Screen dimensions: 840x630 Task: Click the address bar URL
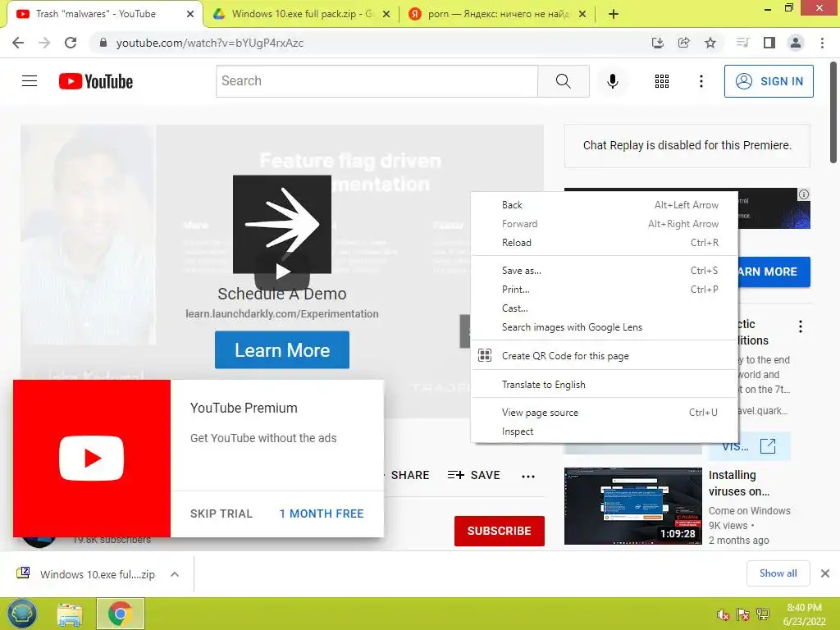(x=209, y=43)
